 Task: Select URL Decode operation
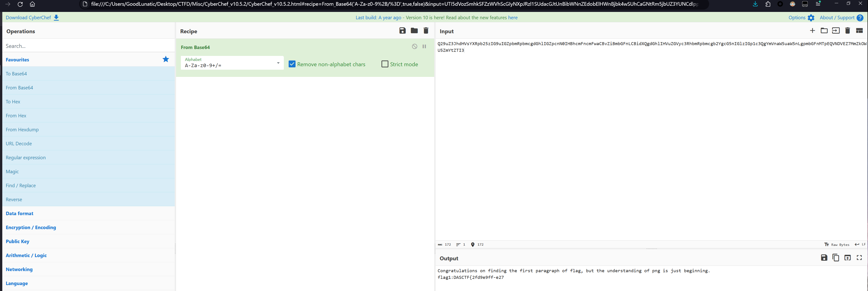(x=89, y=143)
